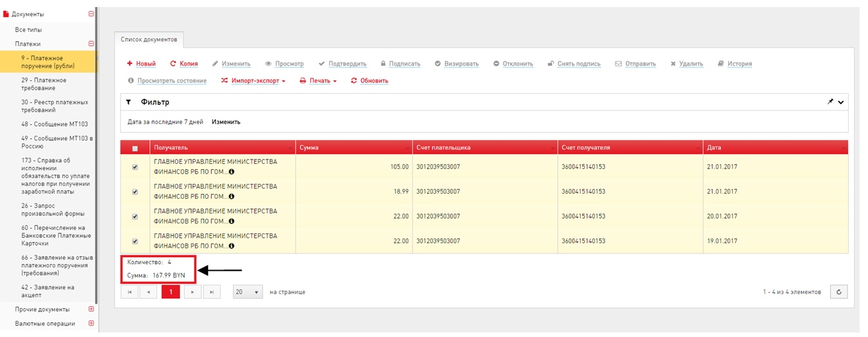Click the Refresh list icon
The width and height of the screenshot is (868, 337).
pos(354,81)
